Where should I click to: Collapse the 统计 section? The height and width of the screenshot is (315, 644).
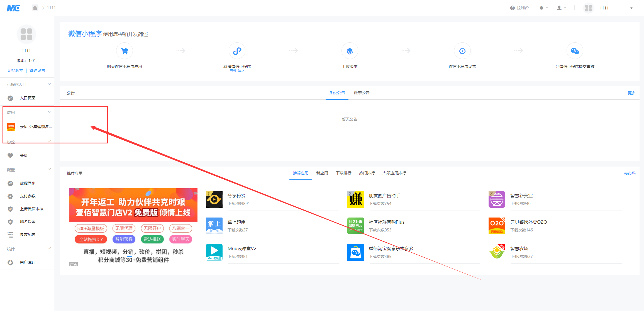(49, 248)
